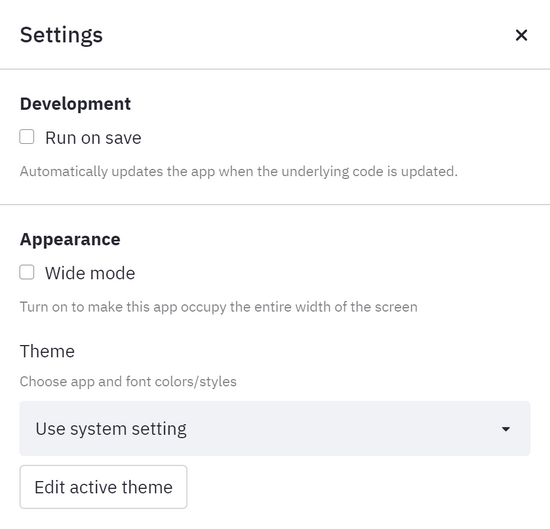Click the "Run on save" label text
Image resolution: width=550 pixels, height=529 pixels.
[93, 138]
